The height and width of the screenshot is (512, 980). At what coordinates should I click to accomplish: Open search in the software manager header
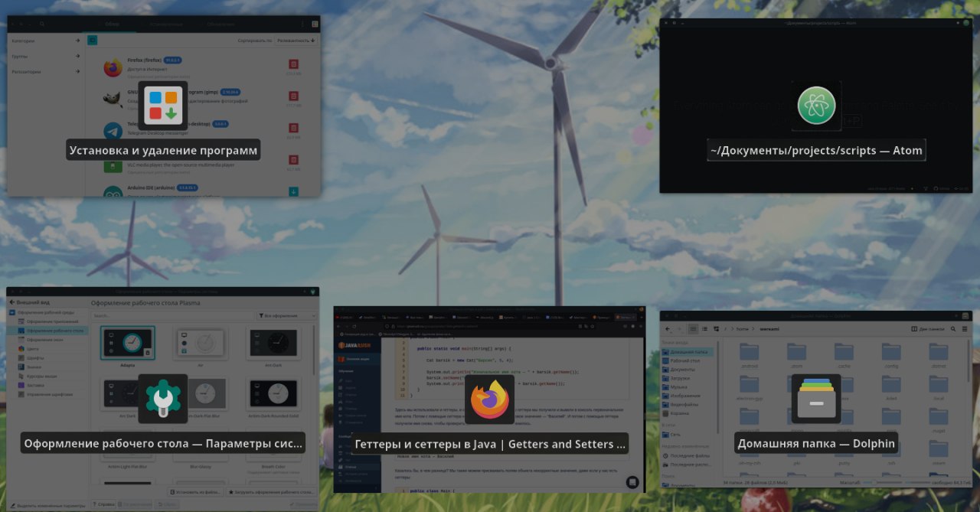coord(42,24)
